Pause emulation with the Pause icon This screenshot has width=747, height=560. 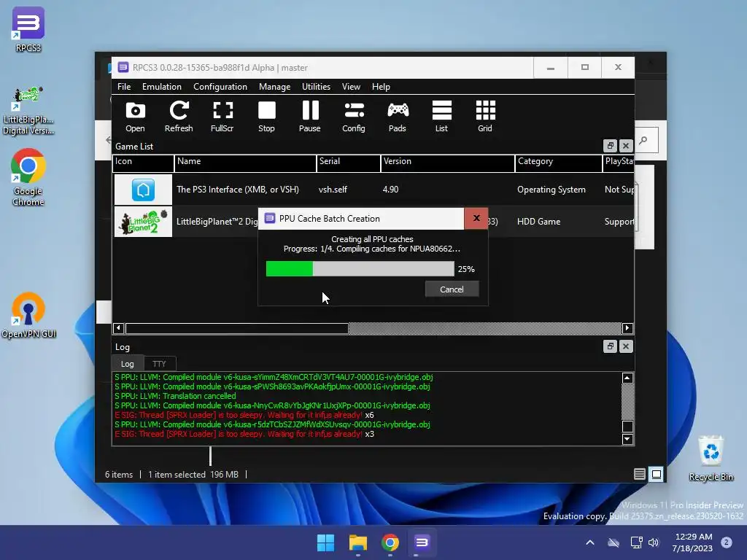click(310, 117)
